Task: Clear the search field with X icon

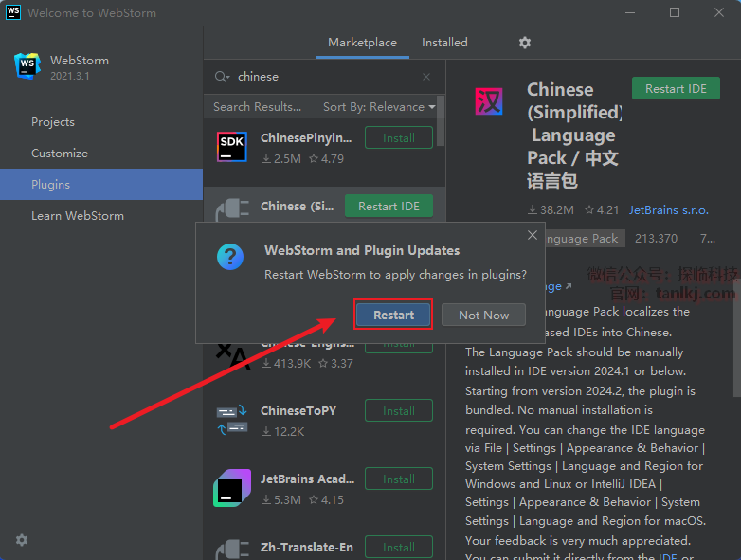Action: point(426,77)
